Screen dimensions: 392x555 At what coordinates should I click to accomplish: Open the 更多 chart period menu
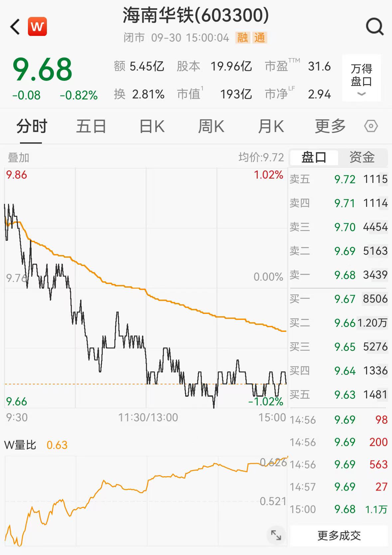click(330, 126)
